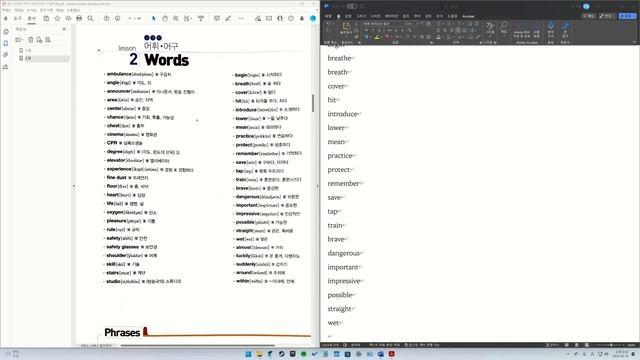Add a comment with the sticky note tool
Screen dimensions: 640x360
(217, 18)
